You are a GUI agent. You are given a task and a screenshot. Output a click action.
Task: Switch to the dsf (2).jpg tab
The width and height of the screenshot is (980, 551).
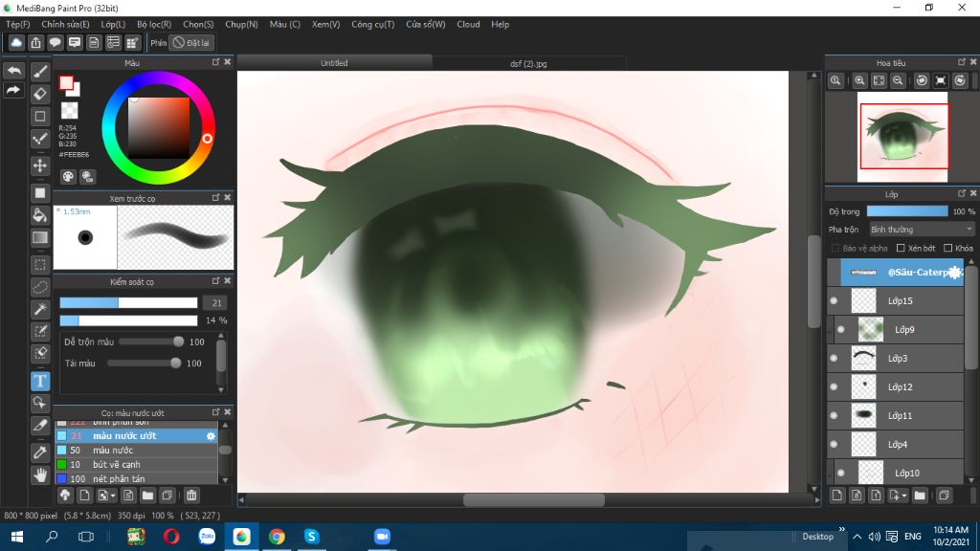[528, 63]
